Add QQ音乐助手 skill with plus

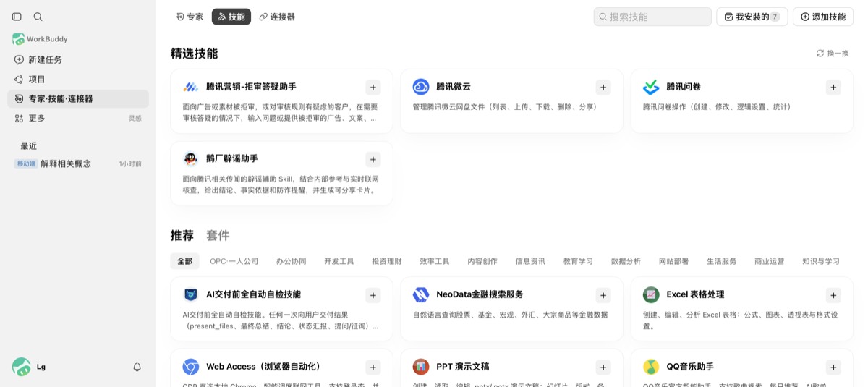click(x=833, y=367)
